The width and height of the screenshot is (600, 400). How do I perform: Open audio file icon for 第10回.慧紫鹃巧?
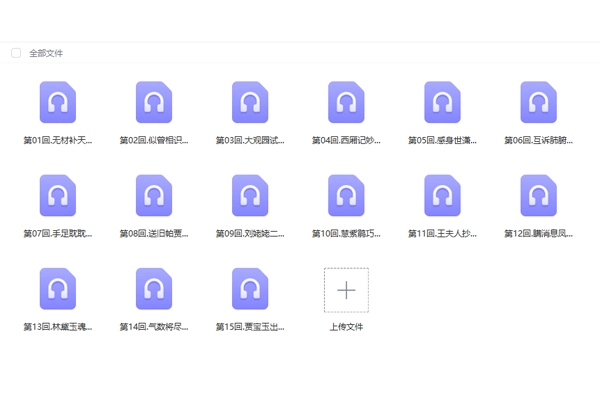tap(346, 196)
